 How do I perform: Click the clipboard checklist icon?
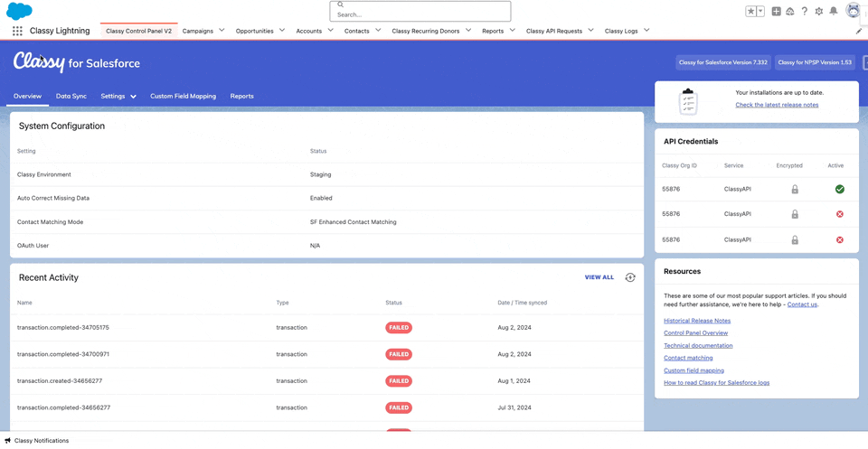point(687,100)
